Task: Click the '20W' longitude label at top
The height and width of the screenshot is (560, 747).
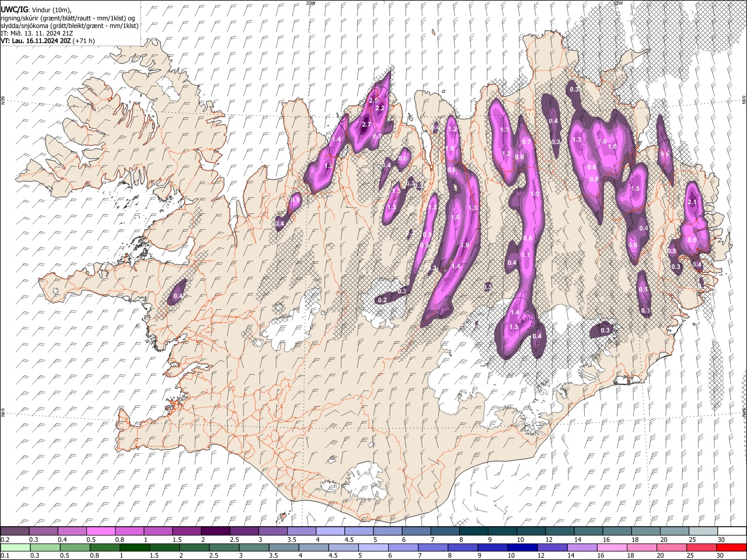Action: pyautogui.click(x=310, y=3)
